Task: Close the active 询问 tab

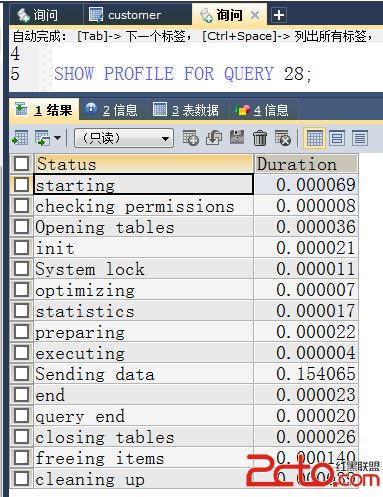Action: click(x=255, y=15)
